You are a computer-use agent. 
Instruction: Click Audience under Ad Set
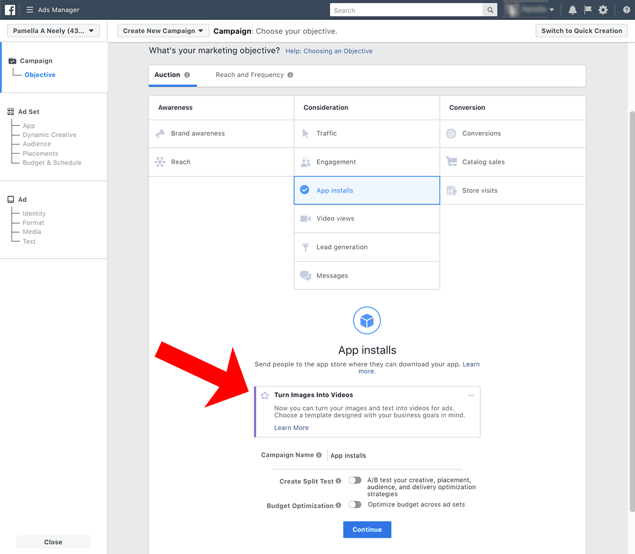point(37,144)
